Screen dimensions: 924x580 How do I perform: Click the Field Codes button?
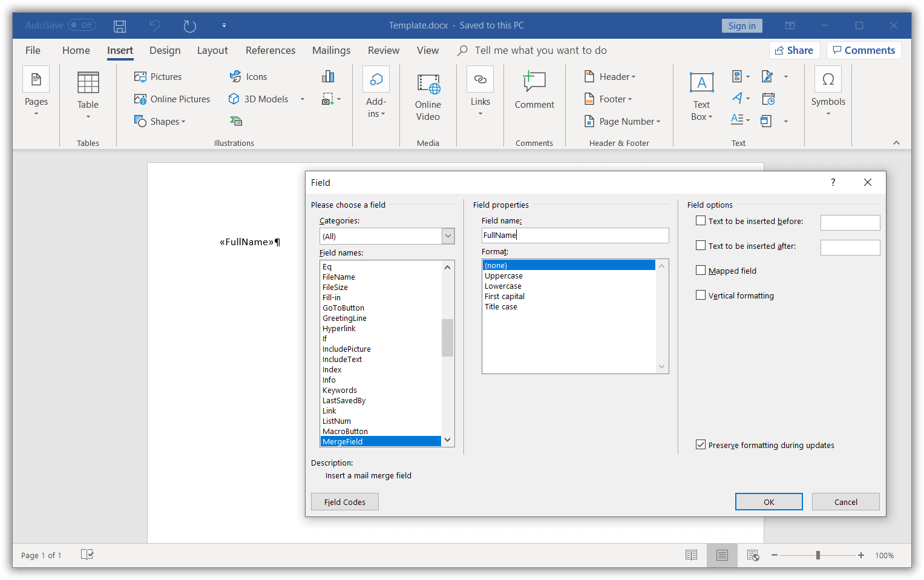[x=345, y=502]
